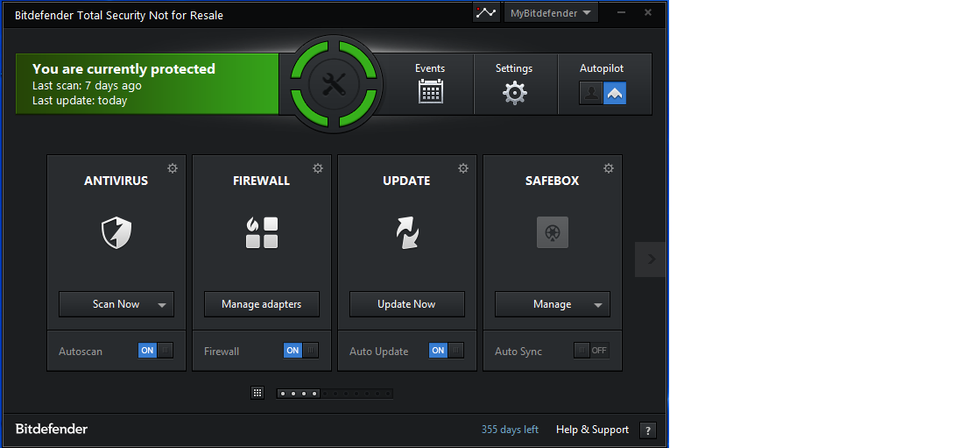Toggle the Firewall switch
The height and width of the screenshot is (448, 980).
click(300, 351)
